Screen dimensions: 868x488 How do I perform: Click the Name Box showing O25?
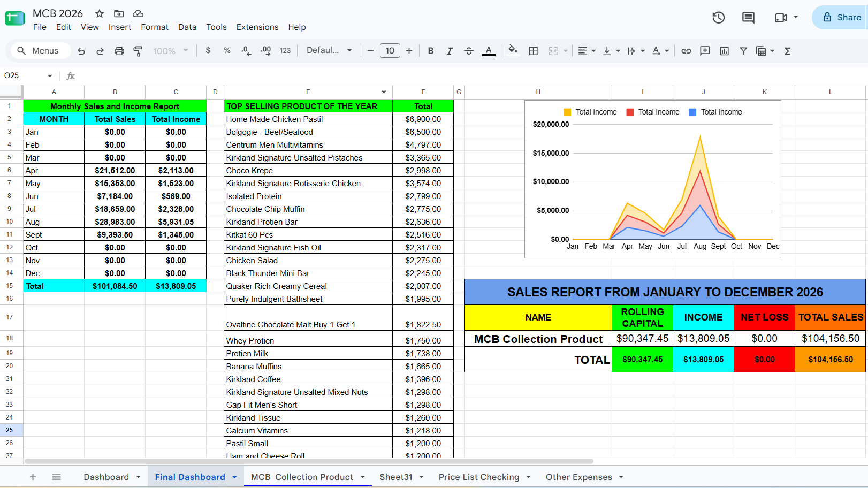coord(28,75)
